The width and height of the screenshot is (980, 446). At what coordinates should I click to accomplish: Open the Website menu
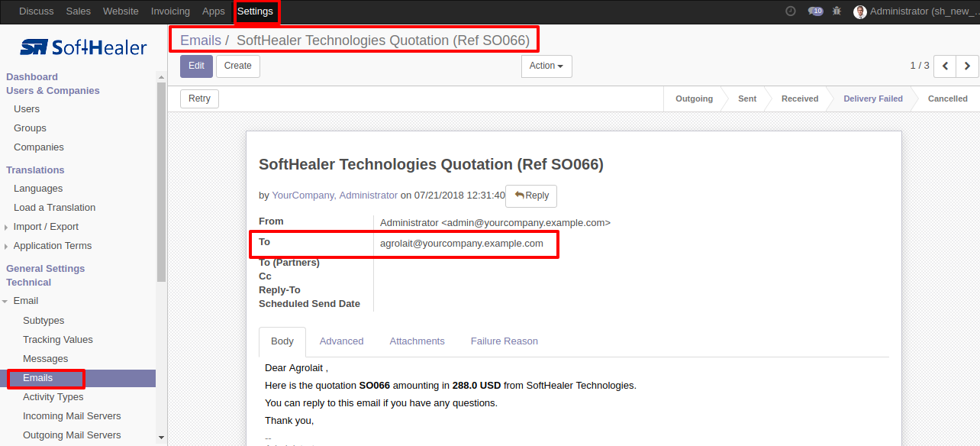pos(121,11)
